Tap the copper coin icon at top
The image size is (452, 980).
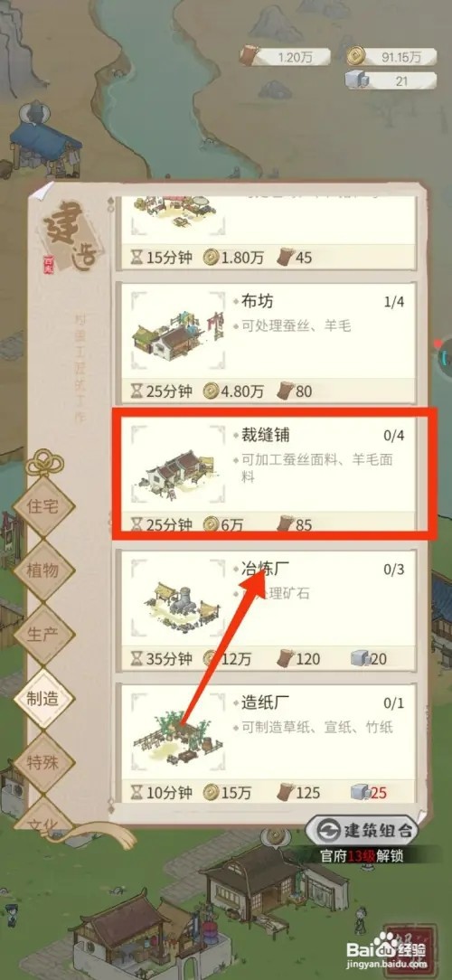[x=356, y=56]
